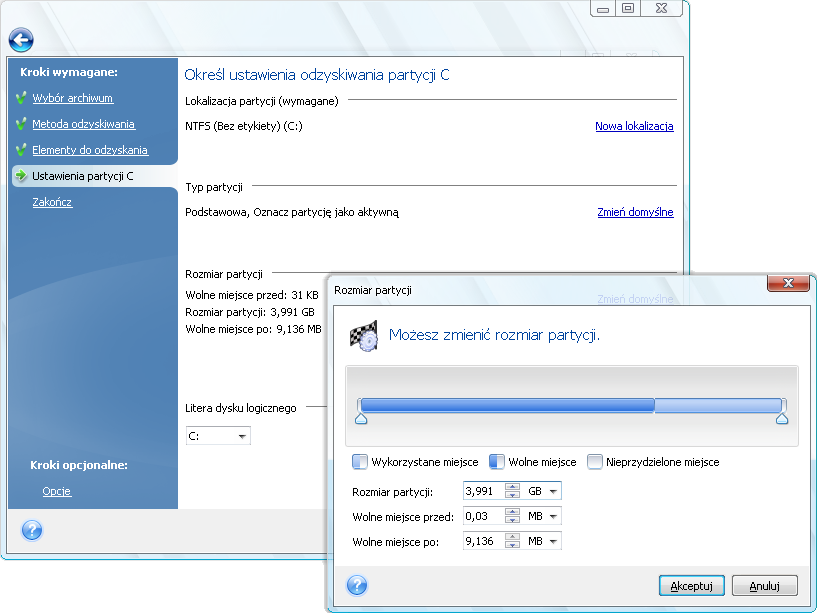Viewport: 817px width, 613px height.
Task: Confirm with the Akceptuj button
Action: click(x=691, y=585)
